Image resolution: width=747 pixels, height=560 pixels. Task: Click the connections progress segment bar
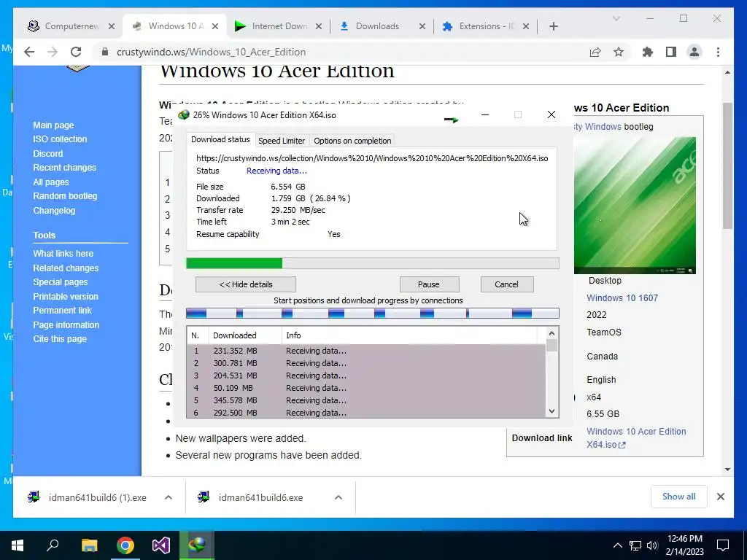[x=372, y=314]
